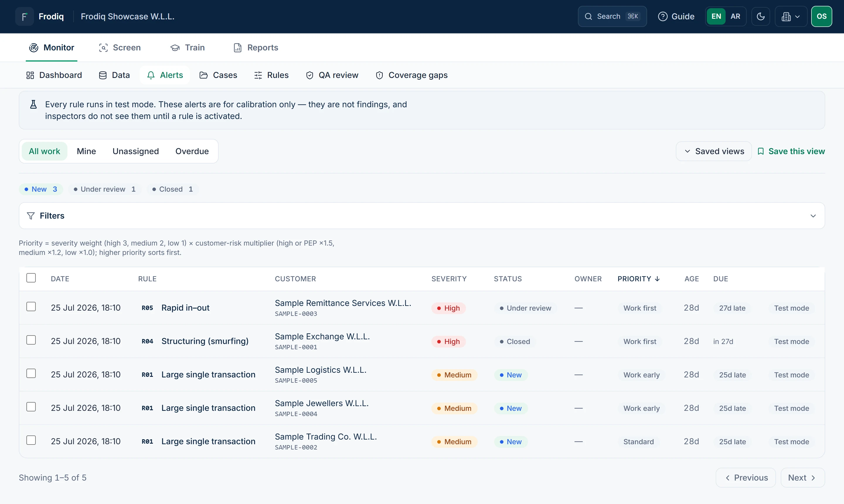The width and height of the screenshot is (844, 504).
Task: Click the 27d late due badge
Action: pyautogui.click(x=732, y=308)
